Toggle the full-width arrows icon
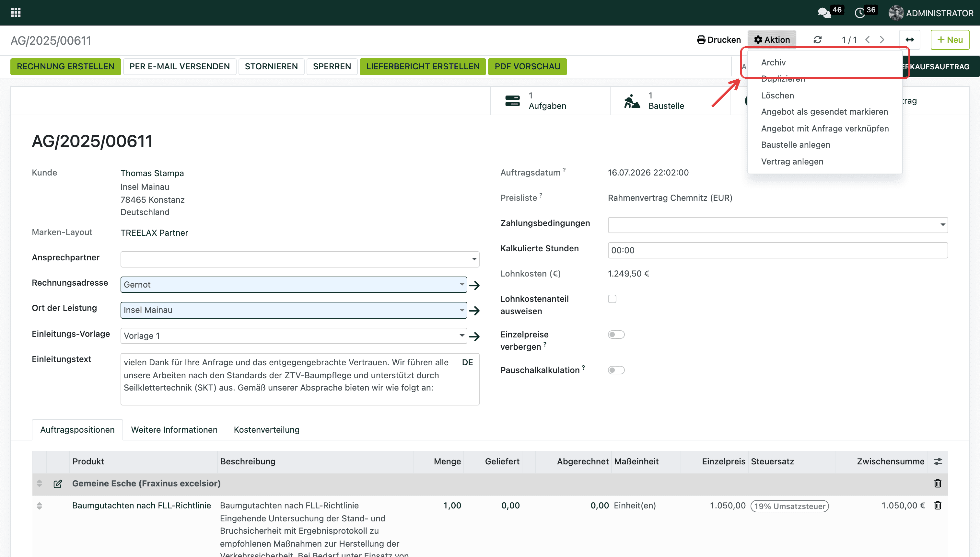 (910, 40)
